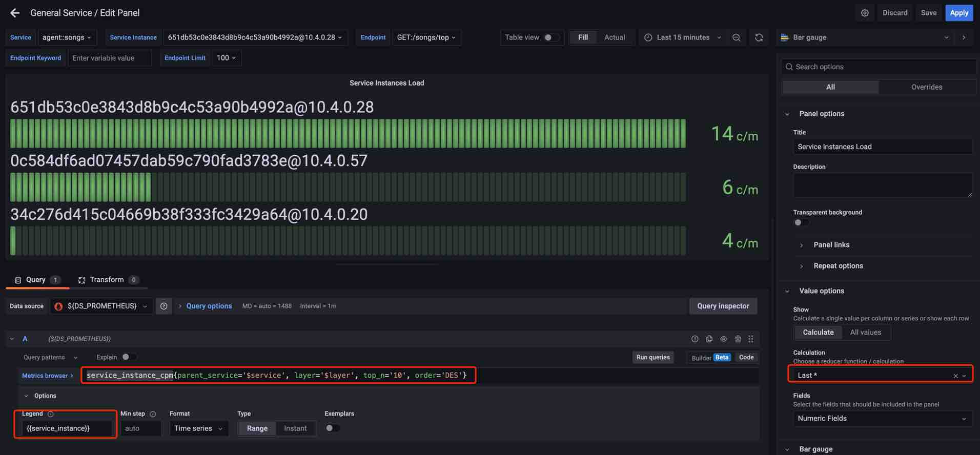Image resolution: width=980 pixels, height=455 pixels.
Task: Select the Overrides tab
Action: point(926,87)
